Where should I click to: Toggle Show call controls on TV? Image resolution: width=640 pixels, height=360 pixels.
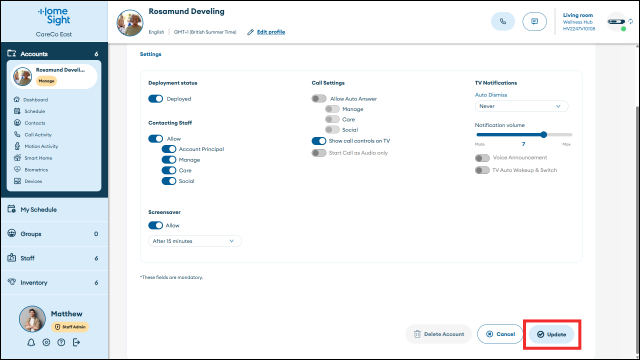319,141
